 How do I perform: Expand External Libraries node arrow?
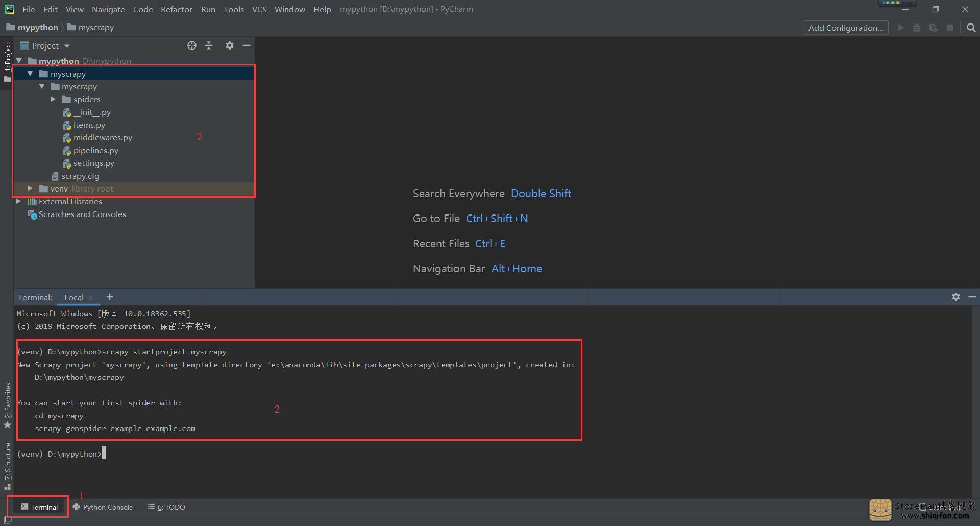pyautogui.click(x=19, y=201)
